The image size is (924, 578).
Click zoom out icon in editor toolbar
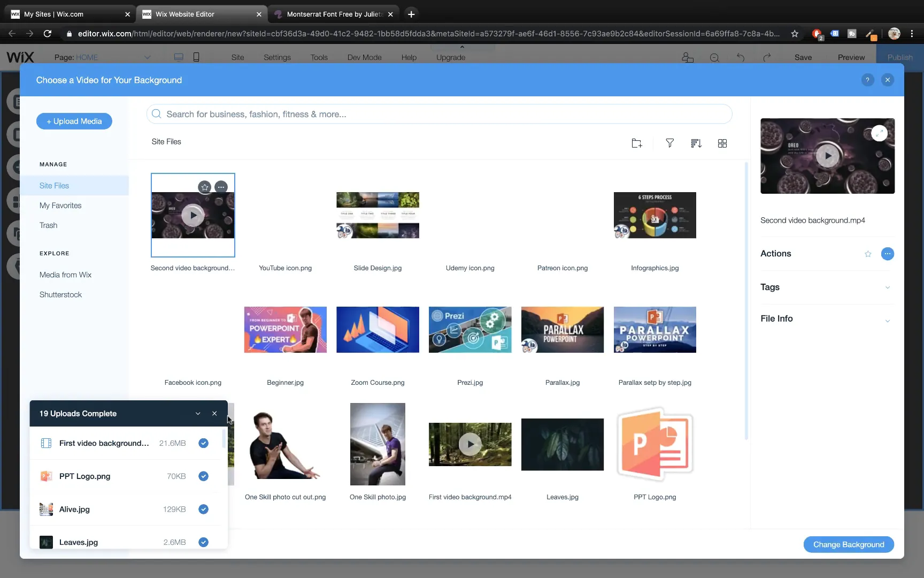coord(714,57)
